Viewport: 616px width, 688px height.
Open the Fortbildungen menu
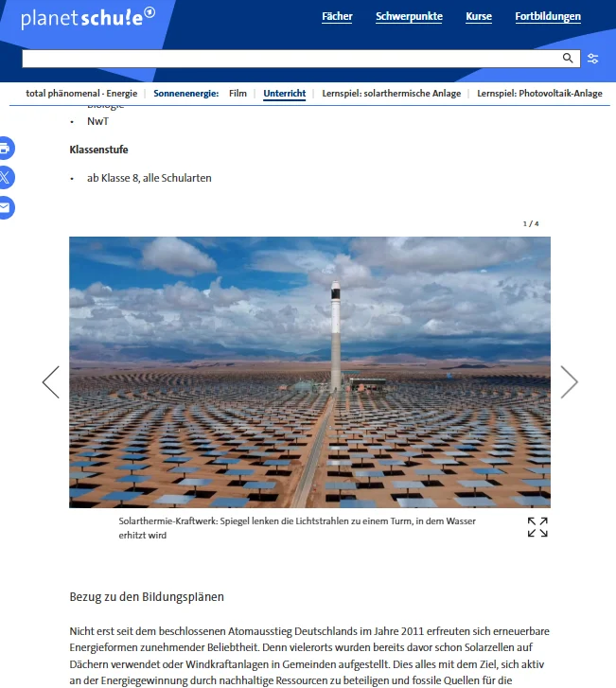click(x=548, y=17)
